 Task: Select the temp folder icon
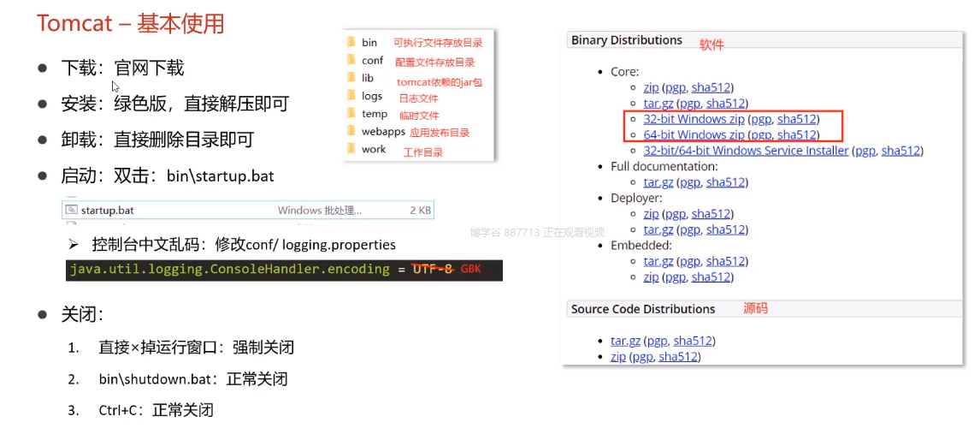click(x=350, y=113)
